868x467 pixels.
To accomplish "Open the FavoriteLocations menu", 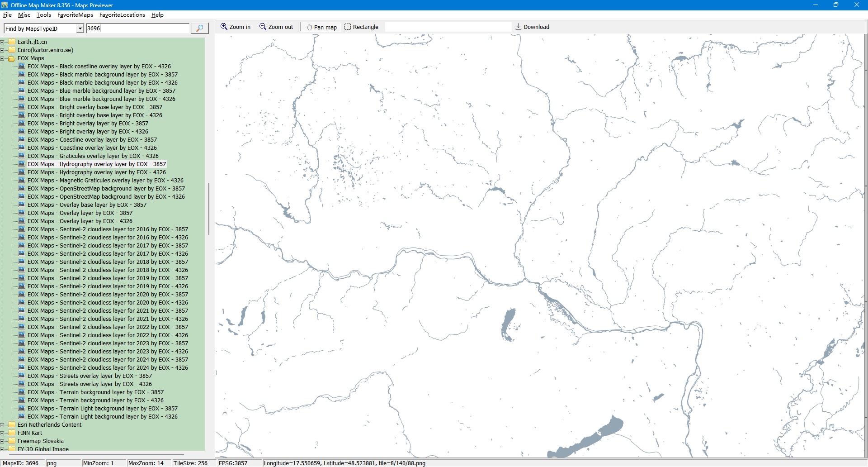I will click(x=122, y=15).
